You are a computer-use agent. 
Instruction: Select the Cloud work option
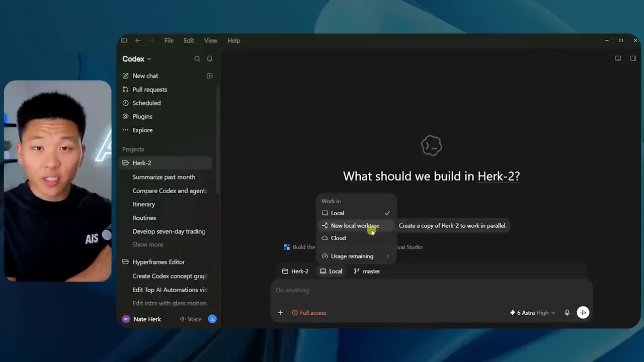(356, 238)
